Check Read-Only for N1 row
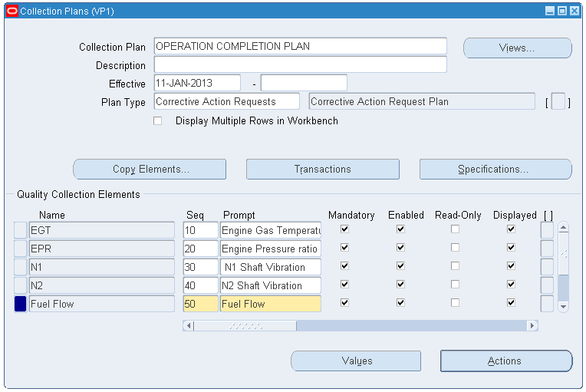 pos(455,265)
